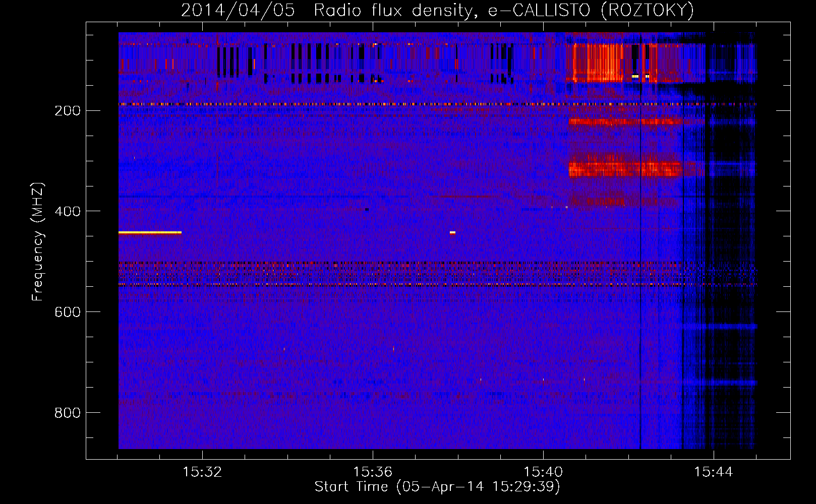
Task: Click the 'Start Time (05-Apr-14 15:29:39)' axis label
Action: point(437,487)
